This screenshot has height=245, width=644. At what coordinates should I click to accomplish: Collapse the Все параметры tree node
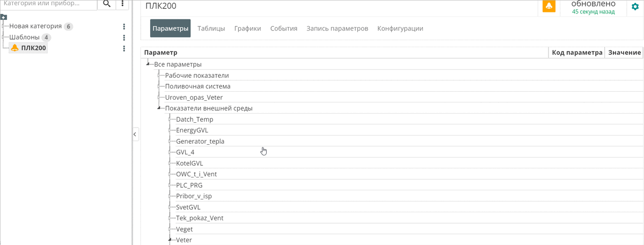[x=148, y=64]
